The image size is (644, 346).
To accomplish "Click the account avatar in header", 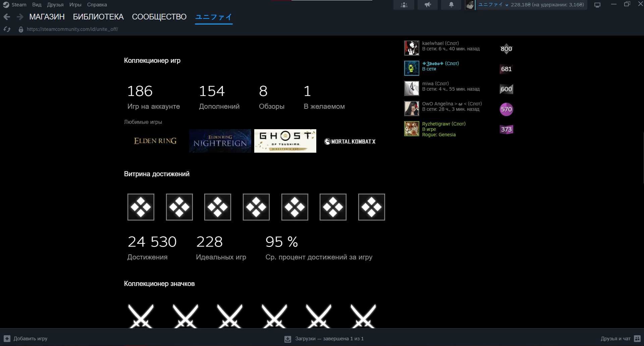I will (470, 5).
